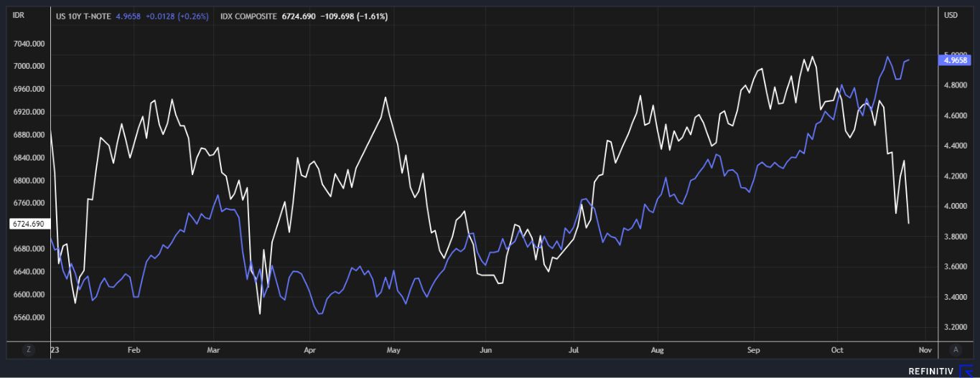Click the Jul label on time axis
Image resolution: width=980 pixels, height=378 pixels.
point(574,351)
